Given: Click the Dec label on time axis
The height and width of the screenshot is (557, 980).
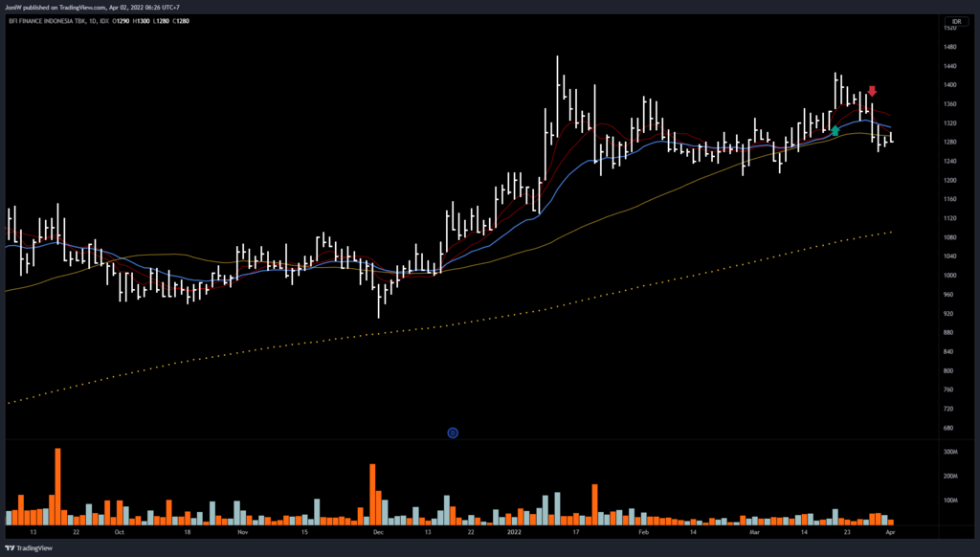Looking at the screenshot, I should [378, 531].
